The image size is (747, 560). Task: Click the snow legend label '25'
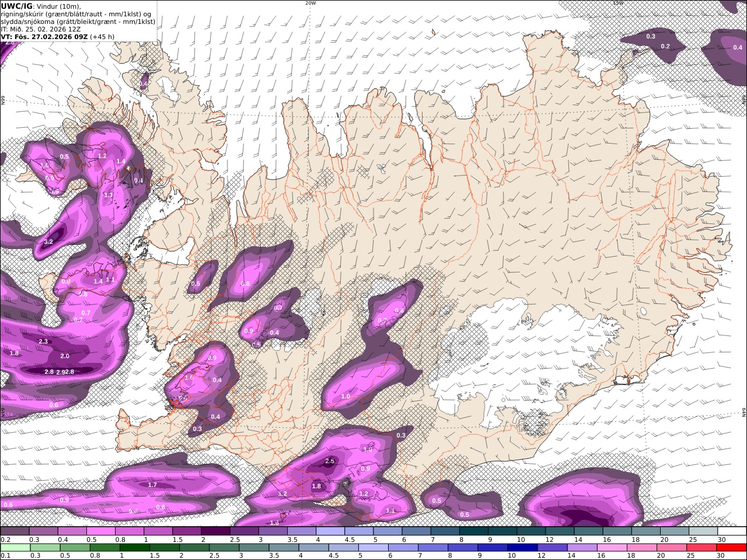point(693,540)
